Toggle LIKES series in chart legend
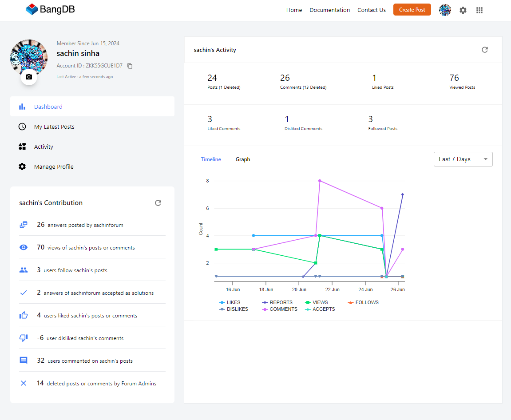This screenshot has width=511, height=420. click(230, 302)
